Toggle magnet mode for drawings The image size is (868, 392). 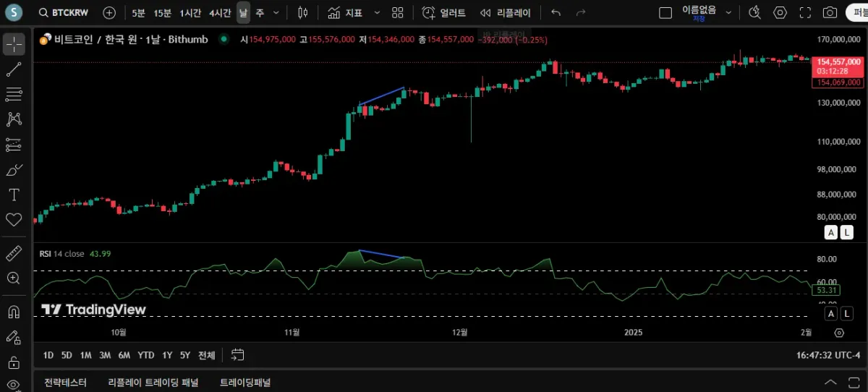pos(14,312)
